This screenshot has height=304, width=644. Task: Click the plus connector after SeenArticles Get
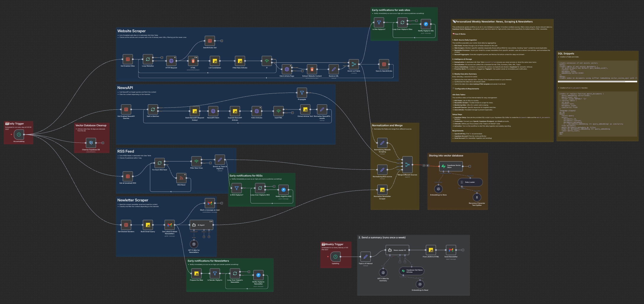coord(222,41)
